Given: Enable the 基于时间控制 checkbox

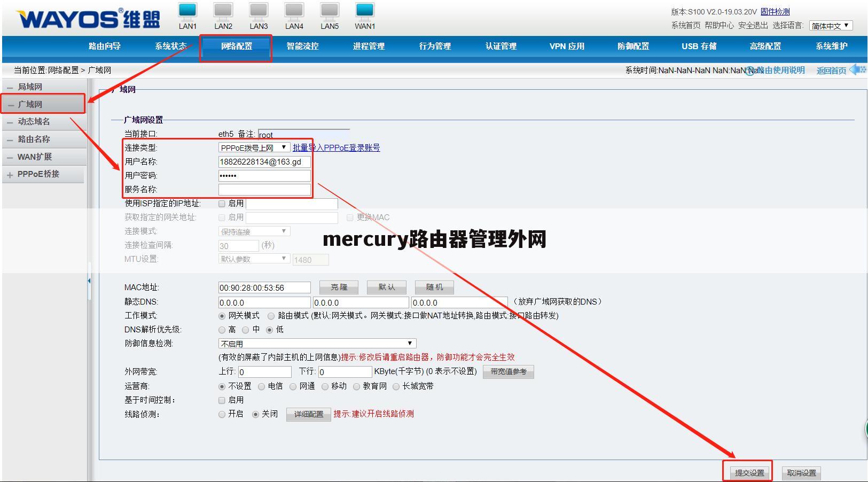Looking at the screenshot, I should 222,400.
